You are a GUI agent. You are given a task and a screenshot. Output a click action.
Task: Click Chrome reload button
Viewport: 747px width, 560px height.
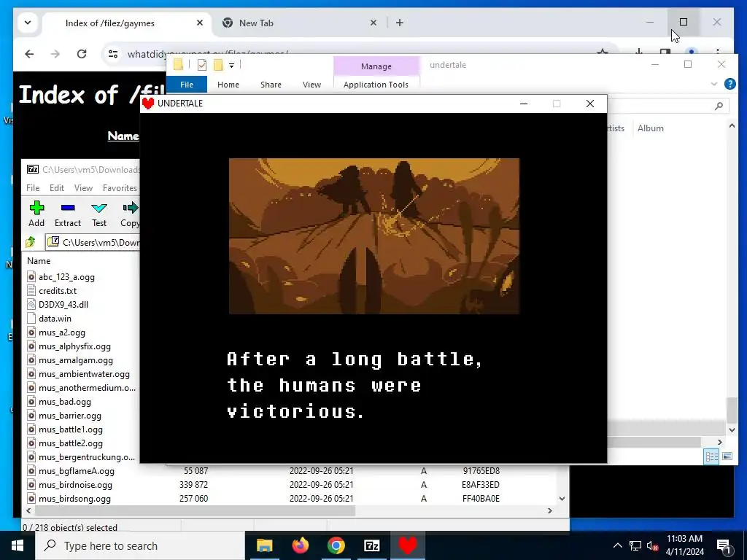(82, 54)
